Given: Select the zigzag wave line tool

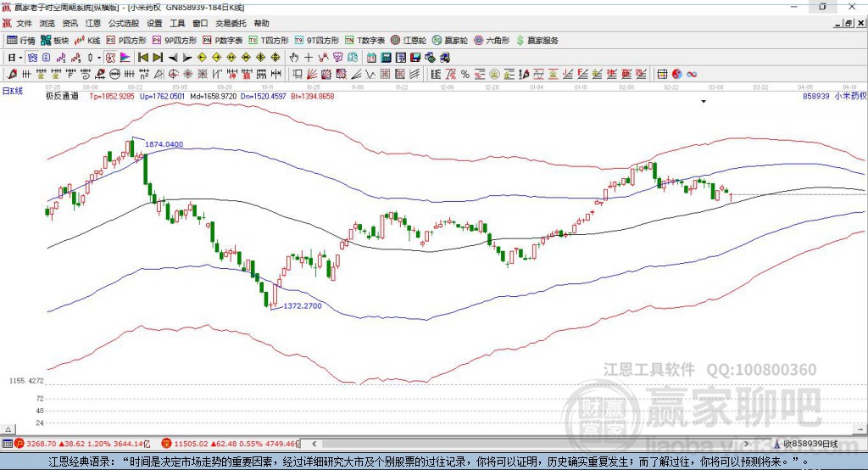Looking at the screenshot, I should pos(370,75).
